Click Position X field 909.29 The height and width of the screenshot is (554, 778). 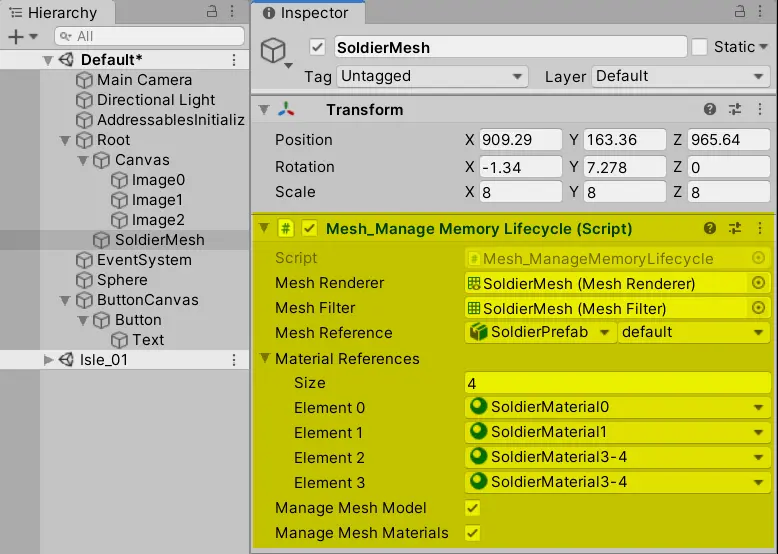[520, 140]
